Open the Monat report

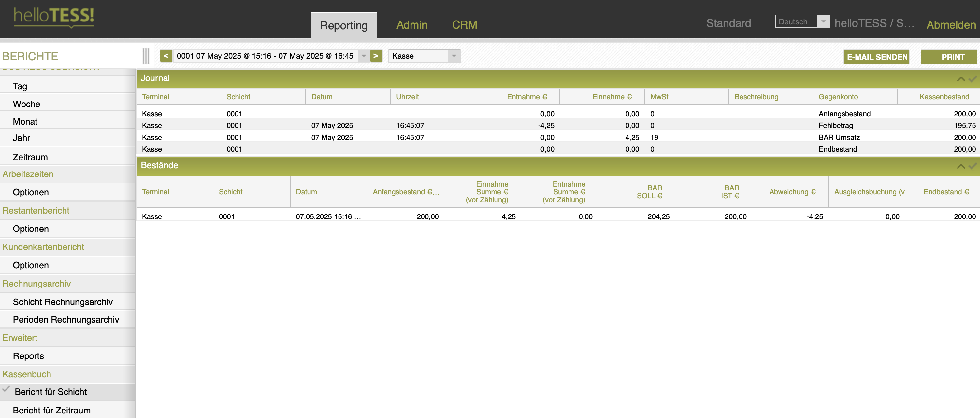click(68, 122)
